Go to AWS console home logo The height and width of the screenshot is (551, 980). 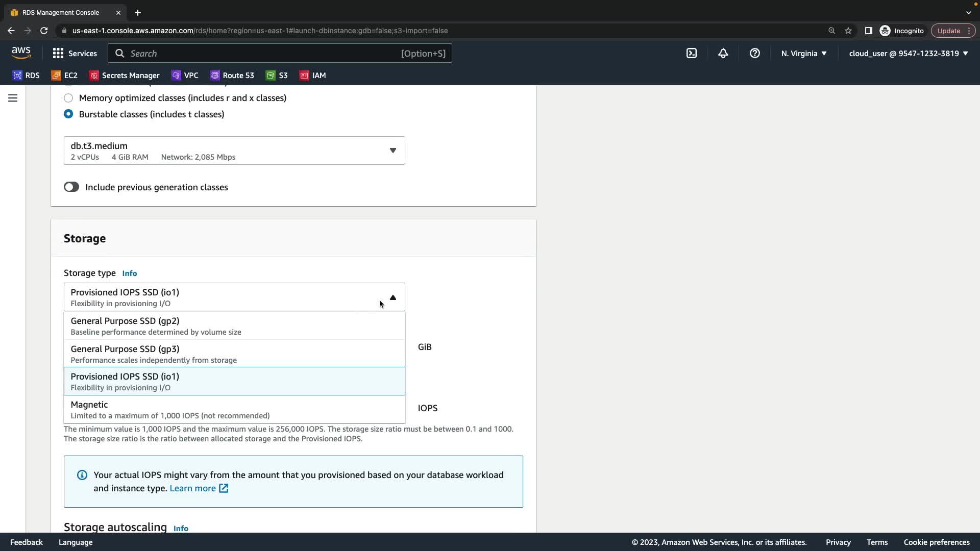[21, 53]
